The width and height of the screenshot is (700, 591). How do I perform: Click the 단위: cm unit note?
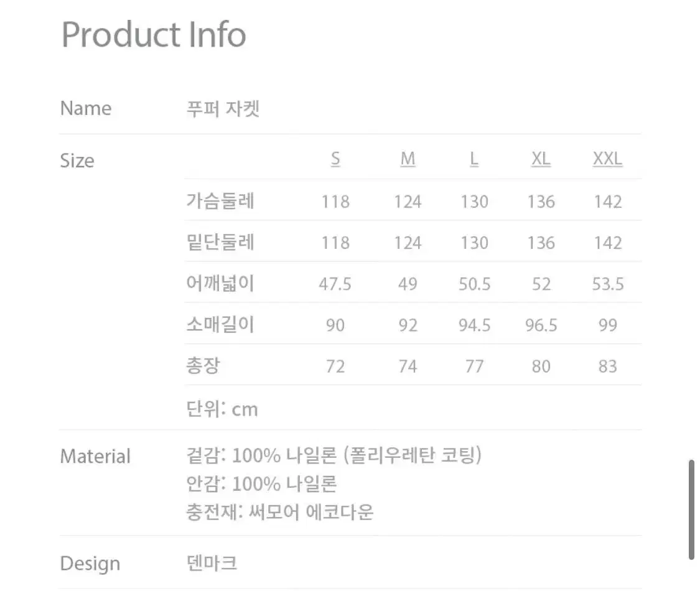222,409
